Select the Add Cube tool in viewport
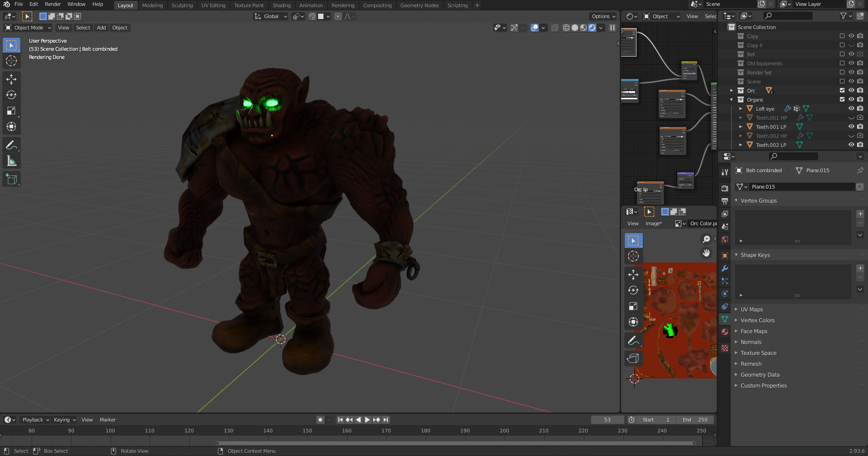 pyautogui.click(x=11, y=179)
